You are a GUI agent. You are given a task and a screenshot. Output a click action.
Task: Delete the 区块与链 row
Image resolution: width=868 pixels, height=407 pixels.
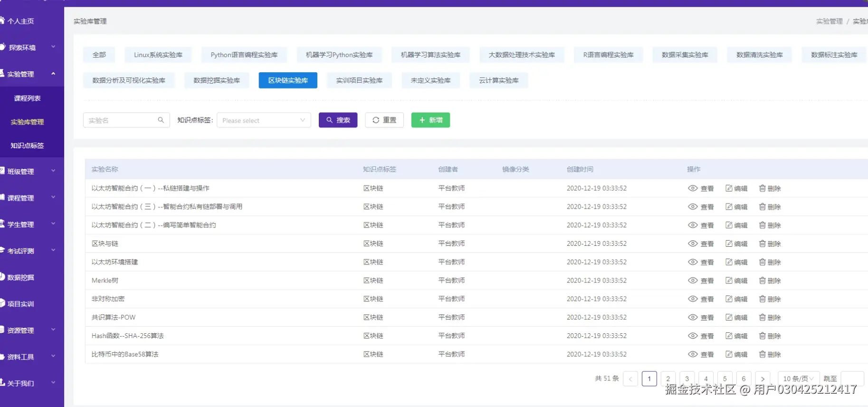coord(770,243)
